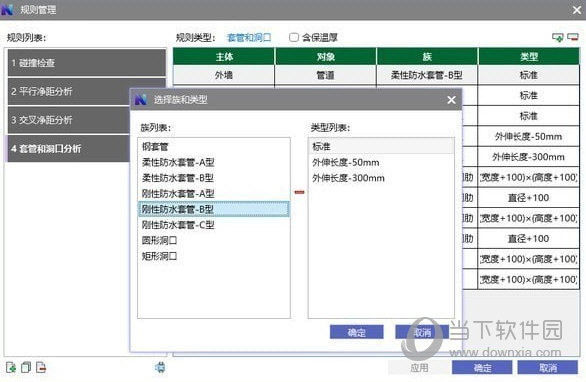Close the 选择族和类型 dialog
586x382 pixels.
451,100
